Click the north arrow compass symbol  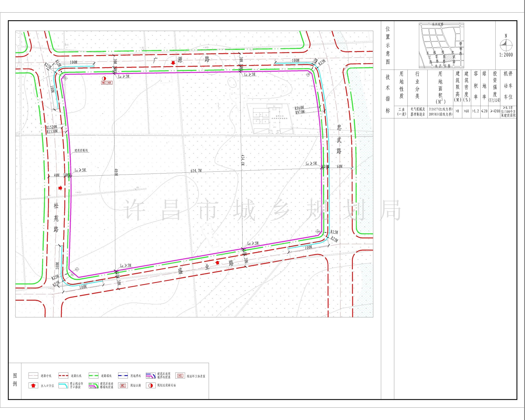tap(506, 45)
